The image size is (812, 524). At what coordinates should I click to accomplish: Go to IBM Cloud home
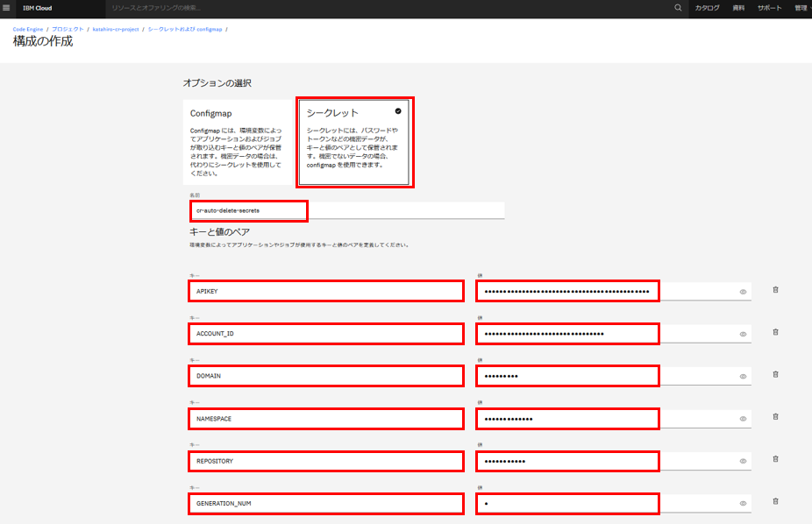pos(38,8)
